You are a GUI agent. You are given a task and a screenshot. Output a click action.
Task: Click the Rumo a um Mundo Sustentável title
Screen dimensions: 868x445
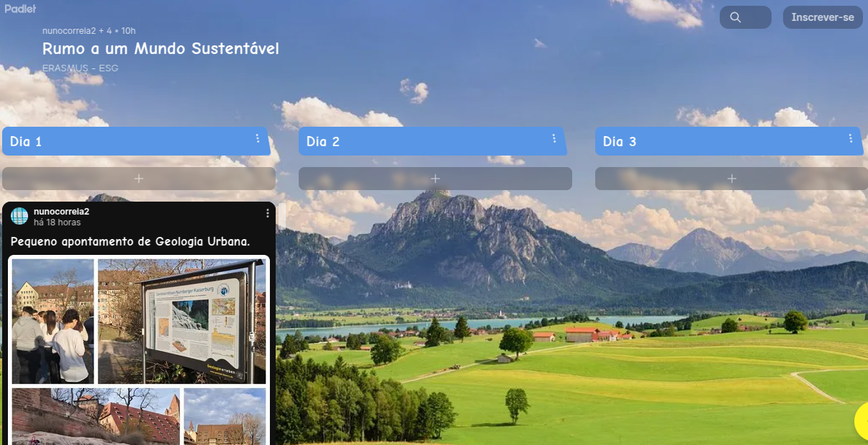(x=161, y=49)
